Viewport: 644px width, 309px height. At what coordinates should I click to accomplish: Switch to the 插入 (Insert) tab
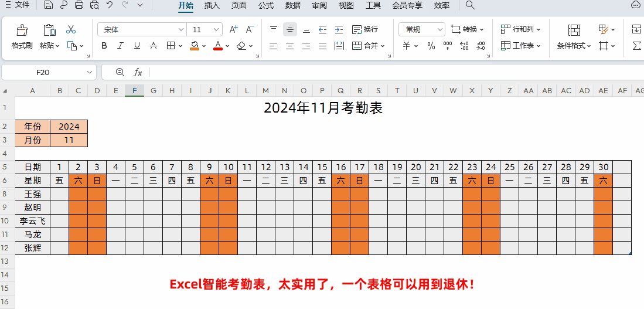pos(212,5)
